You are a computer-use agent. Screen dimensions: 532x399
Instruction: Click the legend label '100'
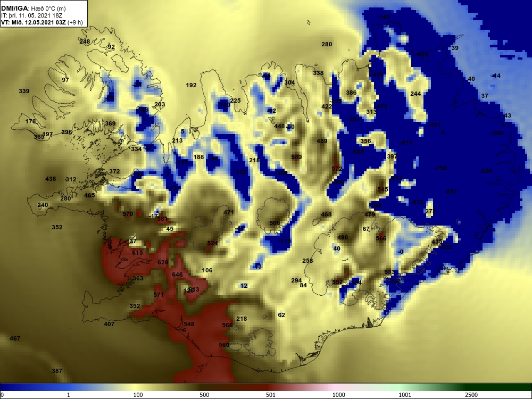pyautogui.click(x=138, y=395)
